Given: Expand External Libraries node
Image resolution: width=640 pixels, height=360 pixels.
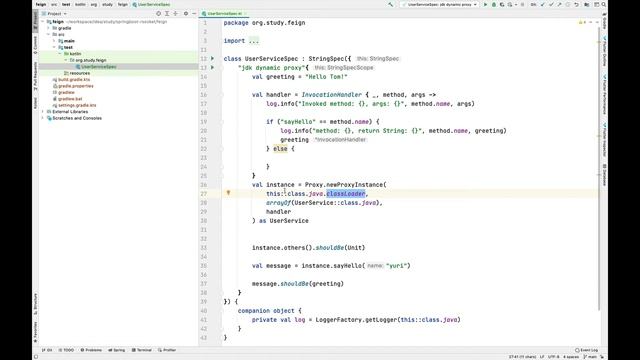Looking at the screenshot, I should (43, 111).
